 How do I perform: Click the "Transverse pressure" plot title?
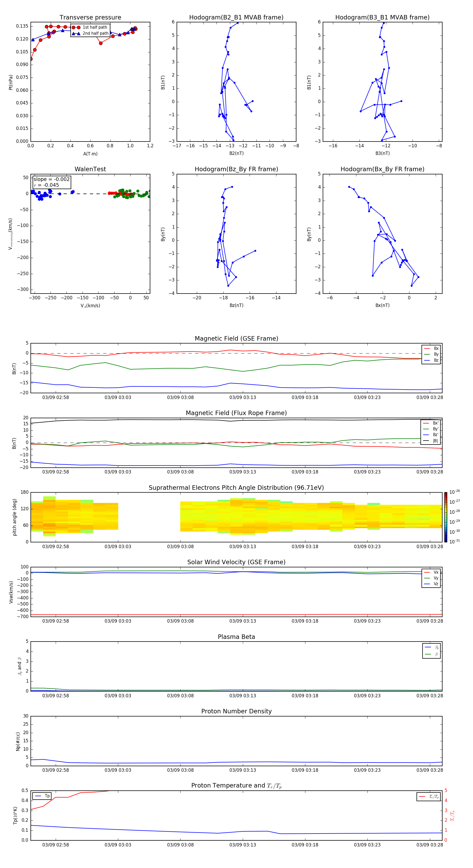[90, 18]
